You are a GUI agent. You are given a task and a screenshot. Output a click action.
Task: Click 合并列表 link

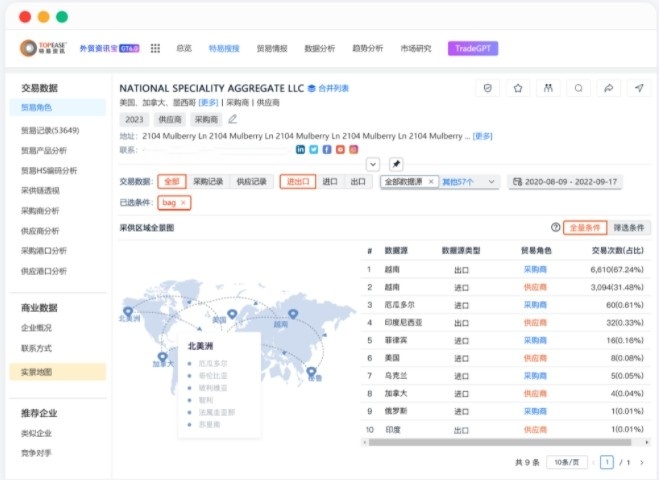tap(334, 88)
